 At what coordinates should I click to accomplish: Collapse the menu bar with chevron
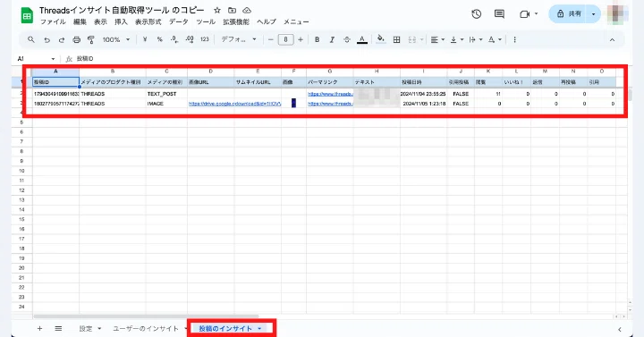[x=612, y=40]
